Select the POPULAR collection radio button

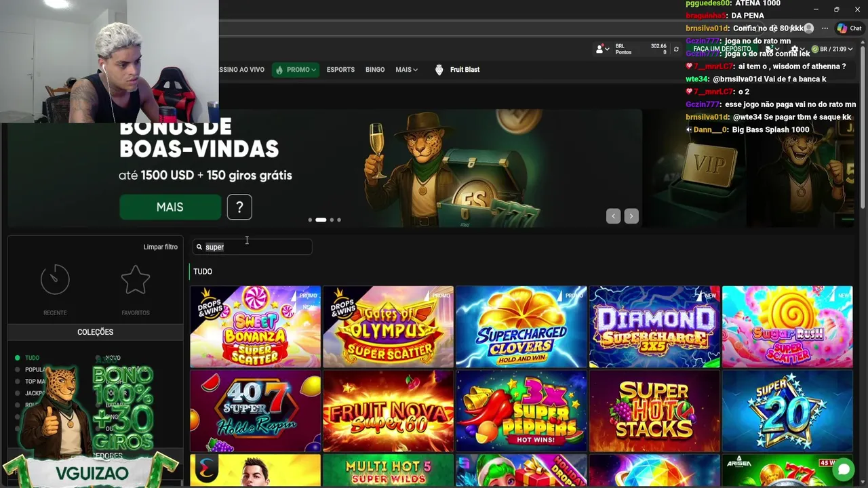(18, 370)
